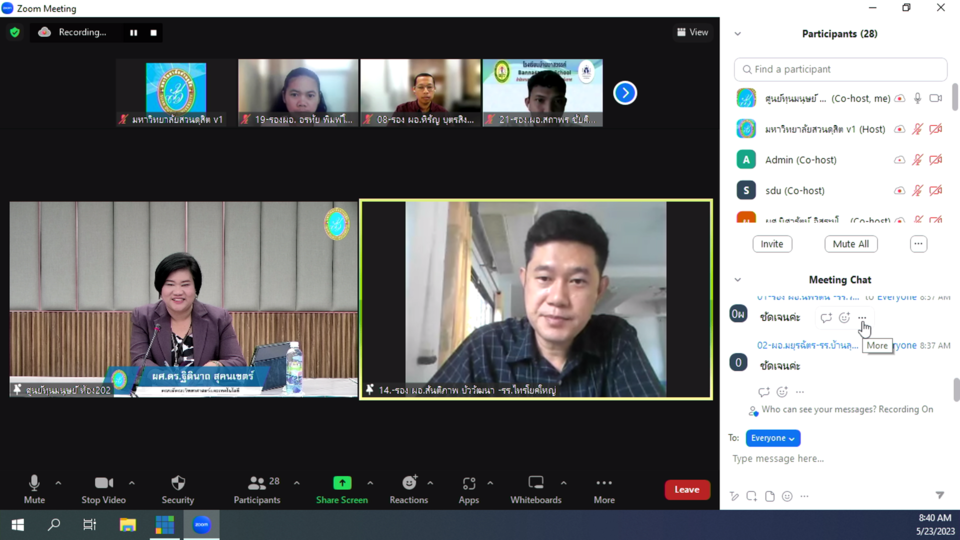Click the Invite button

772,244
